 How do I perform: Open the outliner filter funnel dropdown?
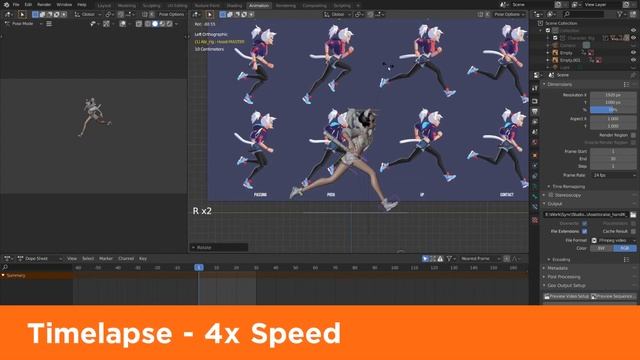click(622, 14)
